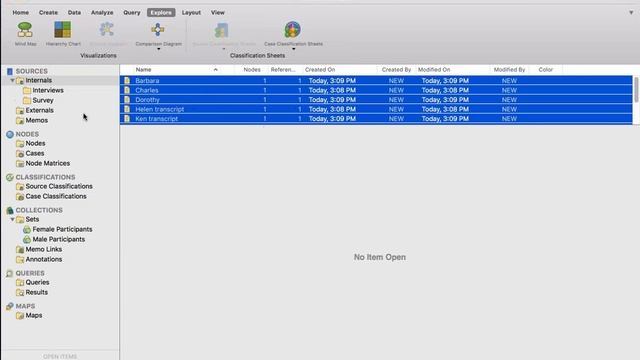Open the Maps folder under MAPS
This screenshot has width=640, height=360.
click(x=33, y=316)
